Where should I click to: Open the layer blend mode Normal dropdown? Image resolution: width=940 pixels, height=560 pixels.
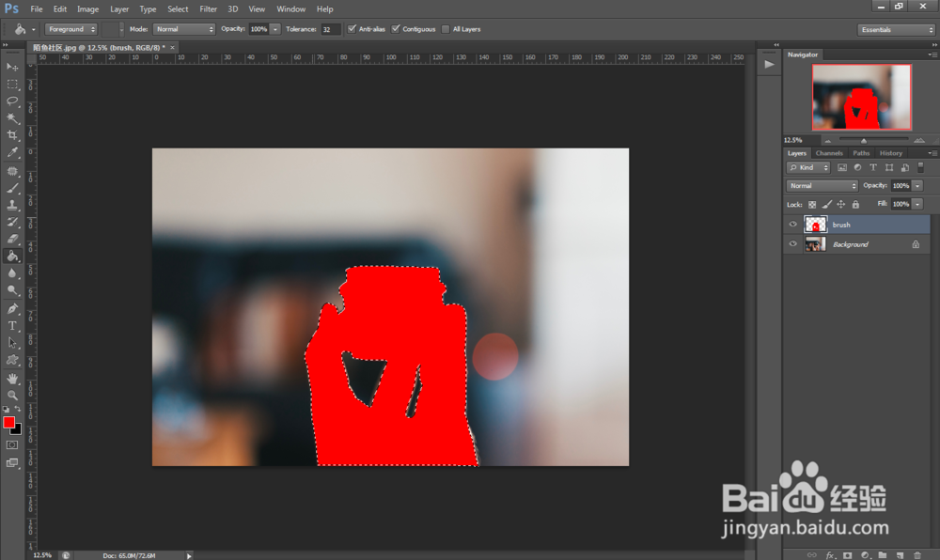[822, 186]
